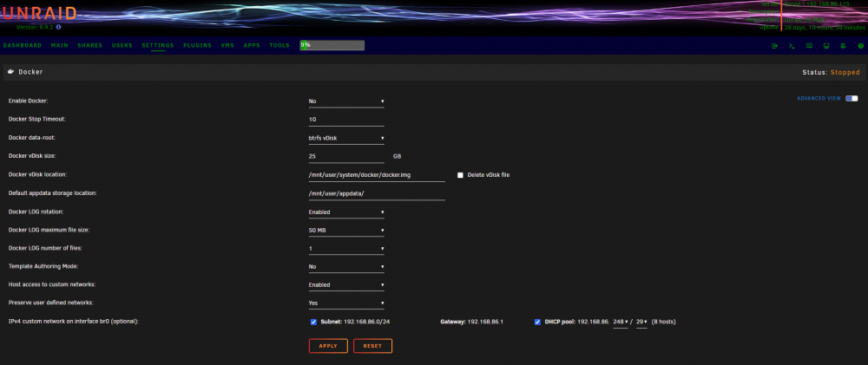This screenshot has width=868, height=365.
Task: Click the server name Grond address text
Action: point(817,3)
